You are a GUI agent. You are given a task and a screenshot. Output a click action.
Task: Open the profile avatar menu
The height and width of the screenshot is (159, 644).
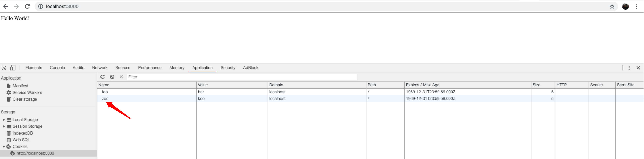pos(625,7)
